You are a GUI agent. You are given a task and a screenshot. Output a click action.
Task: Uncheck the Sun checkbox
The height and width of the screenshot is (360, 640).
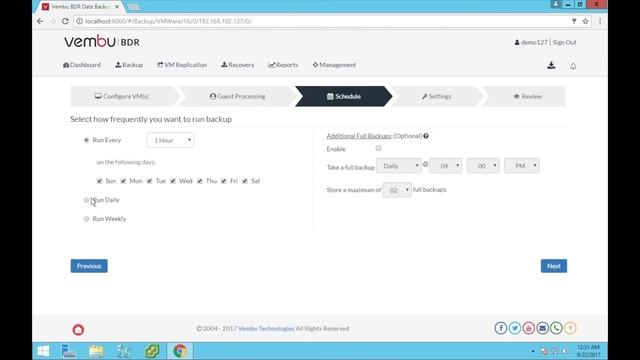point(99,181)
